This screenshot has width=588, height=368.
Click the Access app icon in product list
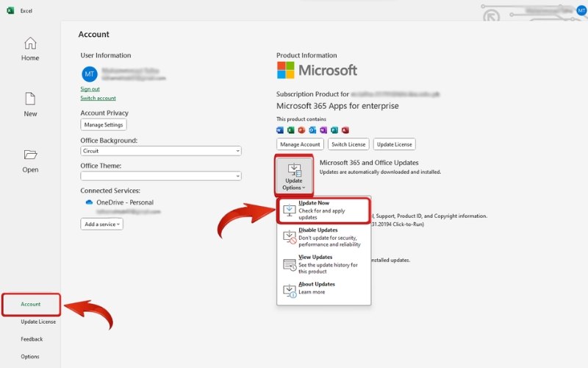coord(345,130)
